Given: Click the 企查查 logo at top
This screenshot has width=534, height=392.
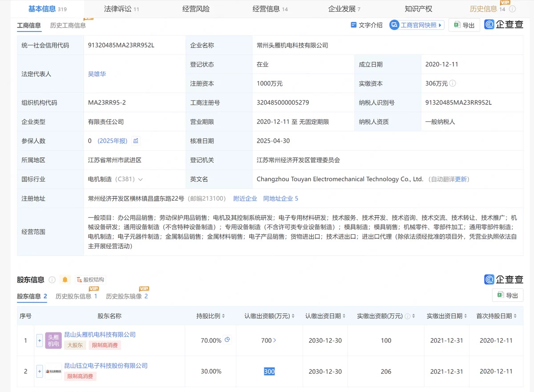Looking at the screenshot, I should click(x=504, y=25).
